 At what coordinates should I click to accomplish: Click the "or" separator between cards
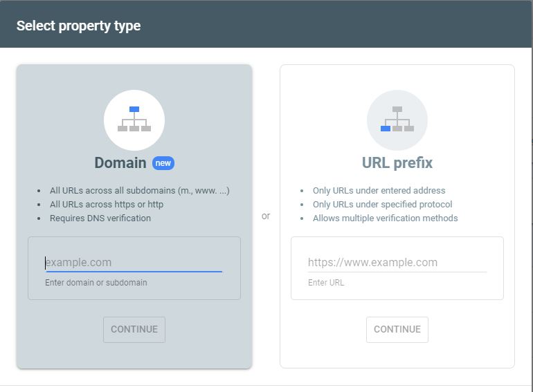pyautogui.click(x=266, y=216)
